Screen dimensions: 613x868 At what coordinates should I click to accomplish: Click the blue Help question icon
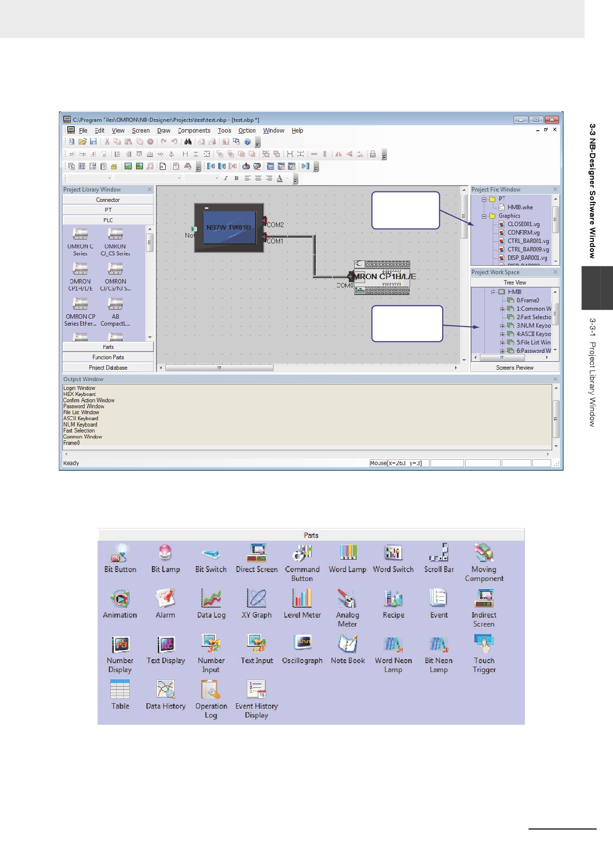(247, 142)
